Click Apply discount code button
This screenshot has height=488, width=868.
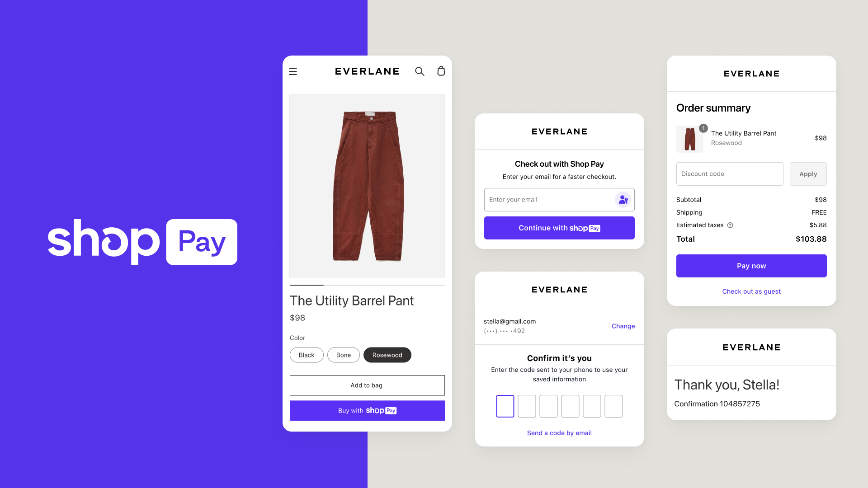pos(808,174)
